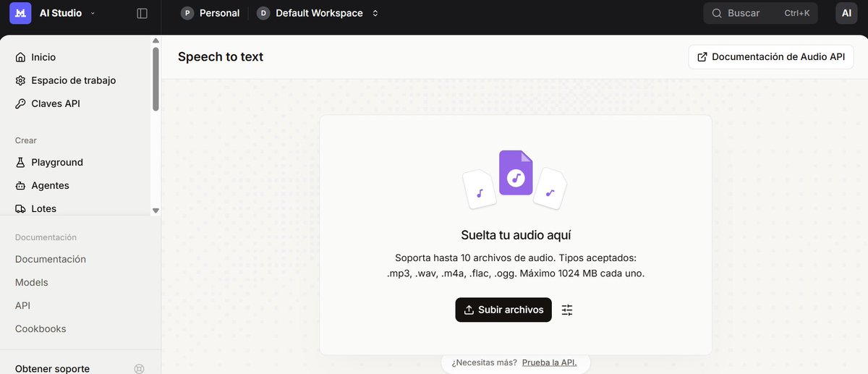Click the truck icon beside Lotes
The image size is (868, 374).
[20, 208]
